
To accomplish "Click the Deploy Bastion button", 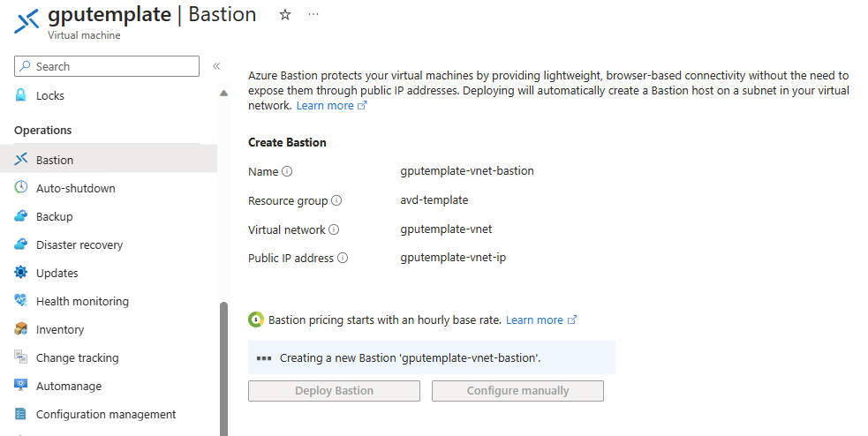I will (x=334, y=391).
